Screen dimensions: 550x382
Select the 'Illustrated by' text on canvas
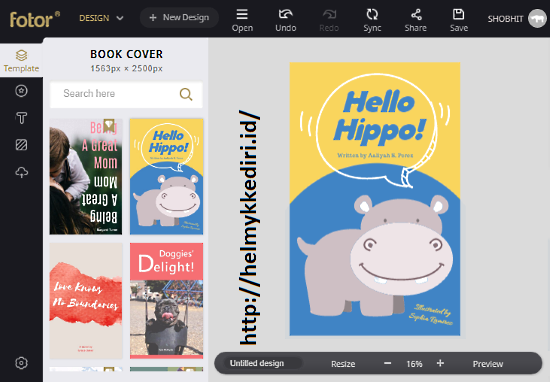(431, 315)
